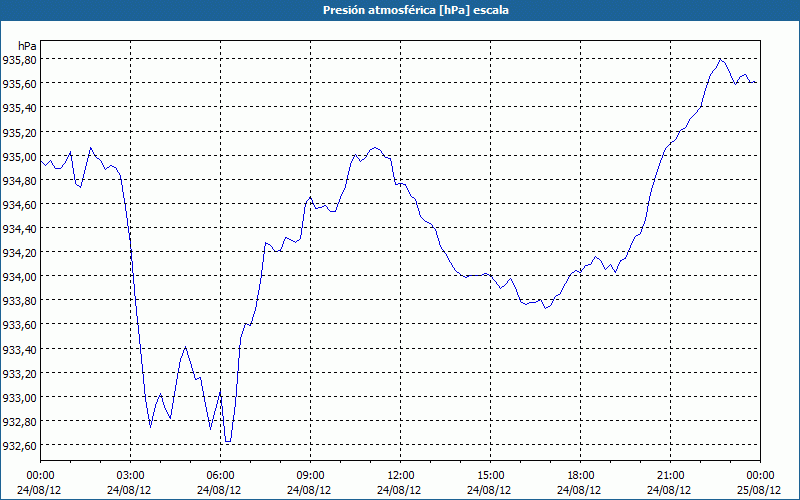Select the 24/08/12 date beneath 18:00
This screenshot has height=500, width=800.
[x=579, y=490]
